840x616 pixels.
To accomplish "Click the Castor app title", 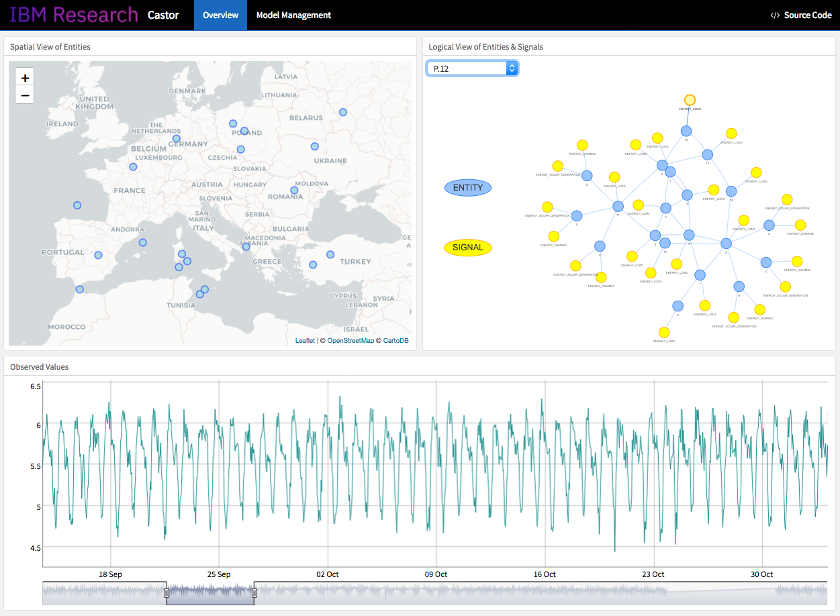I will tap(163, 15).
